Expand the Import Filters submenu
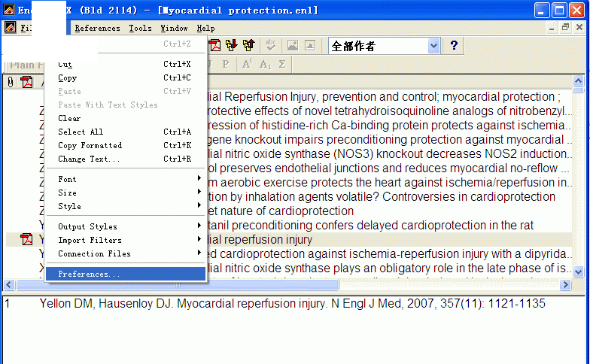The width and height of the screenshot is (590, 364). coord(125,240)
